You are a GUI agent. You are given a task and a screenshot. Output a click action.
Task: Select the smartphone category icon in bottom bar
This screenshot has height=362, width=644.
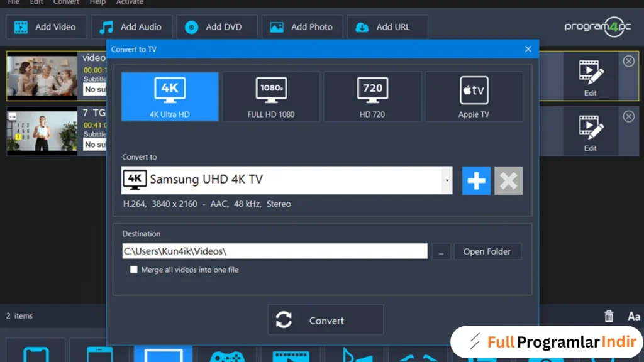click(36, 354)
